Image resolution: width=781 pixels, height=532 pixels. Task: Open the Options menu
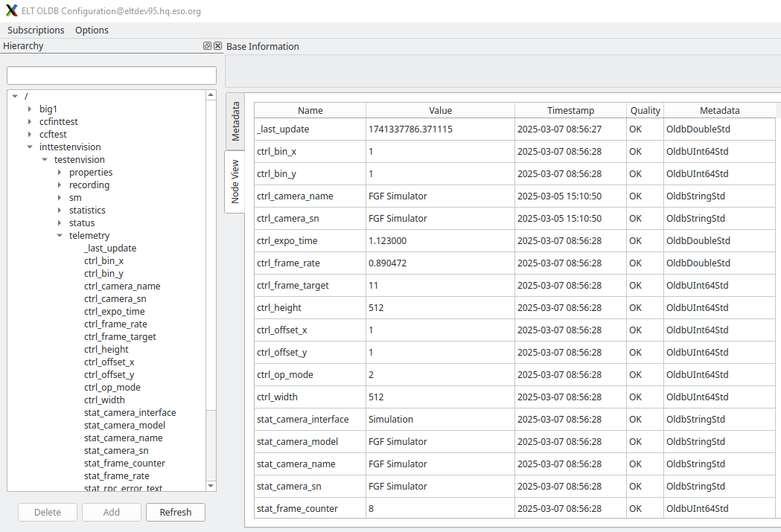click(x=92, y=30)
